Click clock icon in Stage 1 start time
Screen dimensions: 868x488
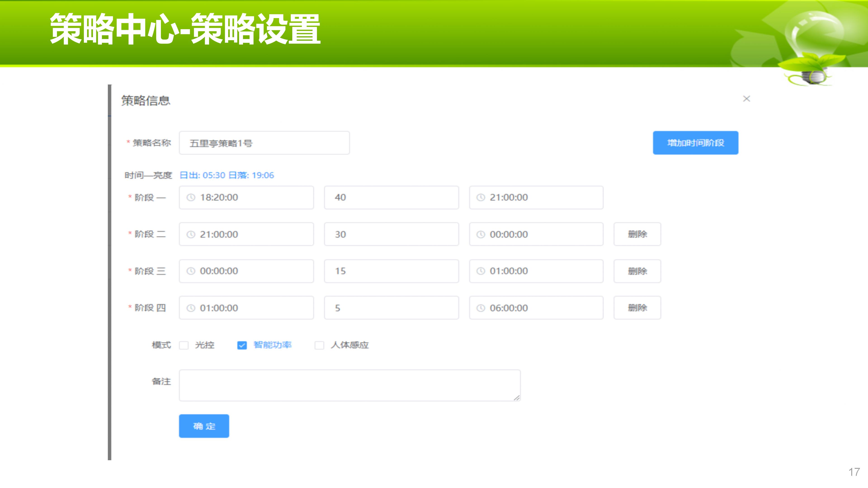[x=191, y=197]
